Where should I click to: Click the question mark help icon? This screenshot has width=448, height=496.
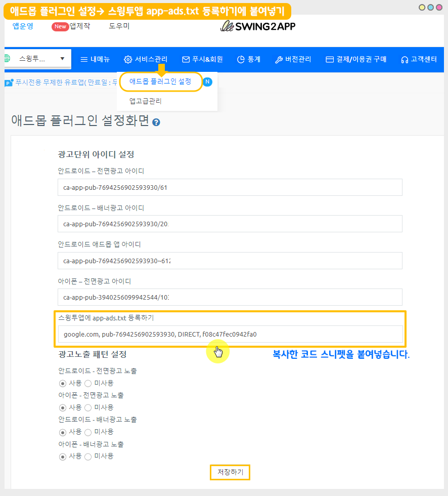tap(156, 122)
